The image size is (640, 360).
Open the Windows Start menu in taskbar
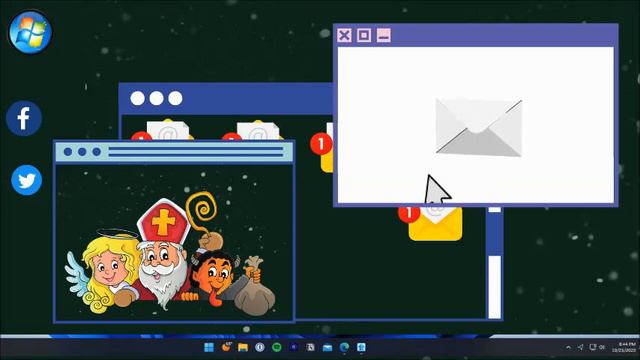209,347
